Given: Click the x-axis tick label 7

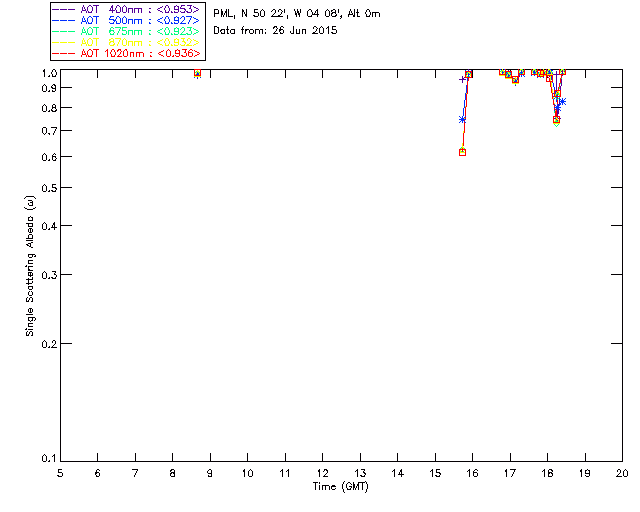Looking at the screenshot, I should pyautogui.click(x=135, y=473).
